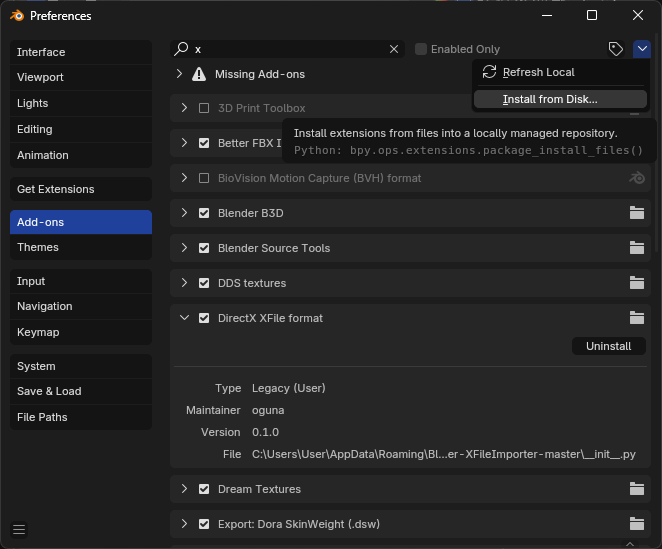
Task: Enable BioVision Motion Capture (BVH) add-on
Action: pos(204,178)
